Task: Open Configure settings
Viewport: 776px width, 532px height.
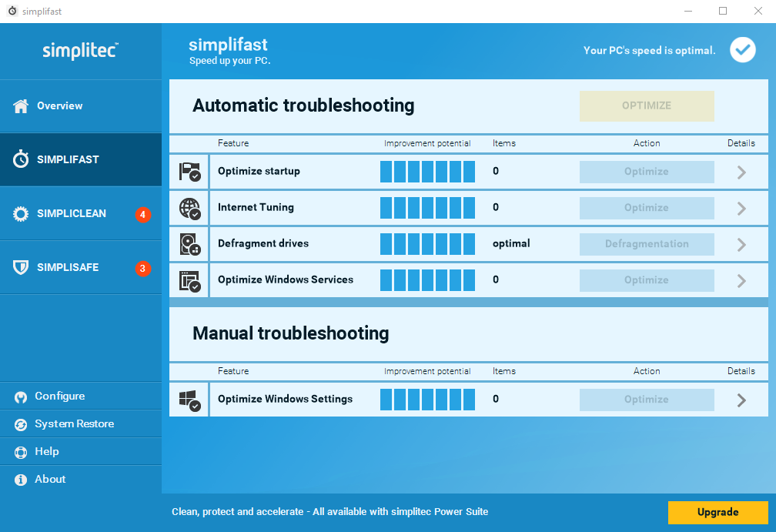Action: point(81,396)
